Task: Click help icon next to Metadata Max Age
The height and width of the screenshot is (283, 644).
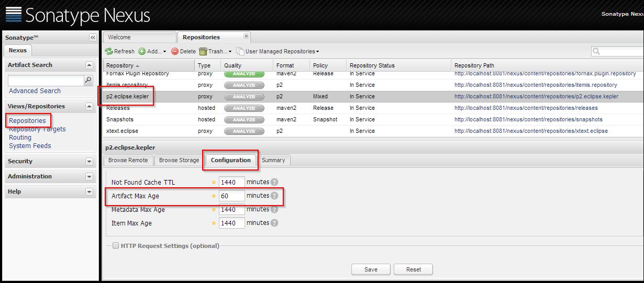Action: pyautogui.click(x=274, y=209)
